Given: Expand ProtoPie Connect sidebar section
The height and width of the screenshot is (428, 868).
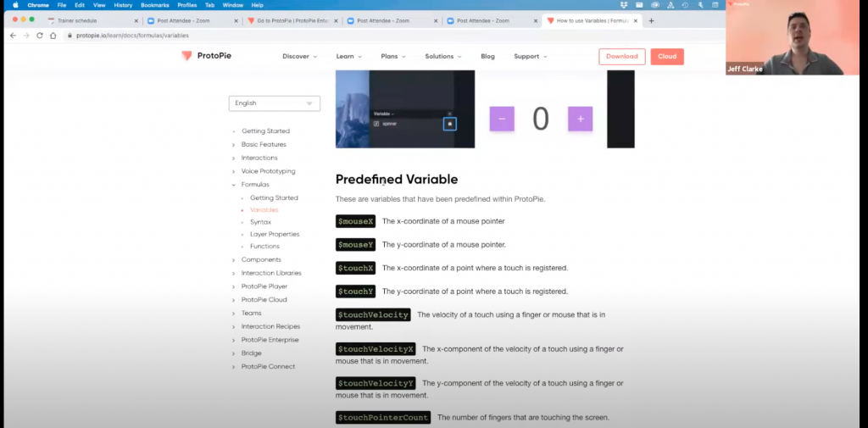Looking at the screenshot, I should click(268, 366).
